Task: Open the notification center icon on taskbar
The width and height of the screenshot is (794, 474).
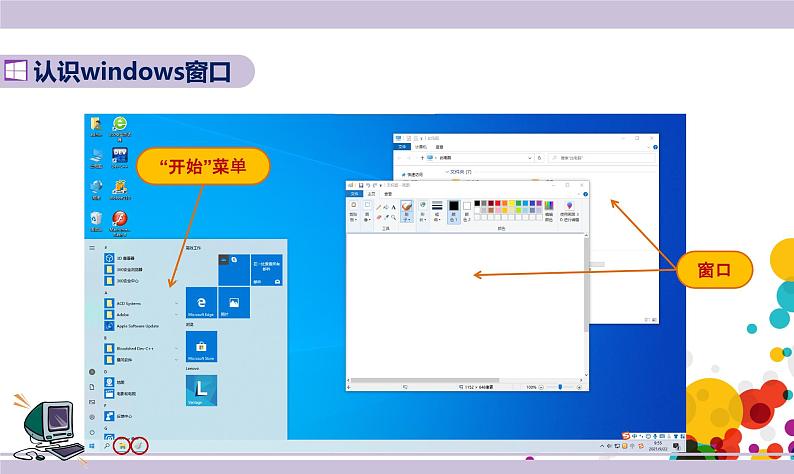Action: click(x=676, y=446)
